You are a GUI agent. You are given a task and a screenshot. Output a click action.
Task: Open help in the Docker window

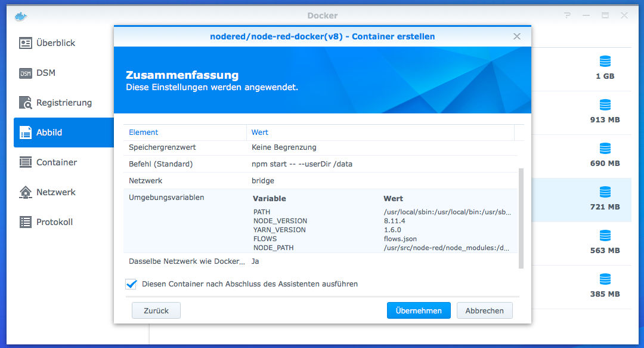[567, 15]
